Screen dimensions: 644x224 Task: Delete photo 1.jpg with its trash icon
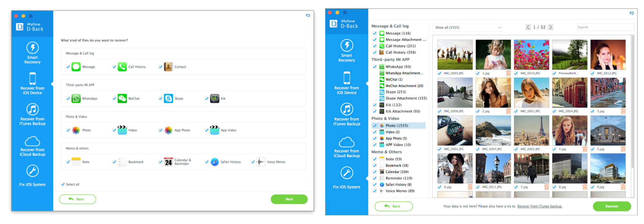pos(508,73)
